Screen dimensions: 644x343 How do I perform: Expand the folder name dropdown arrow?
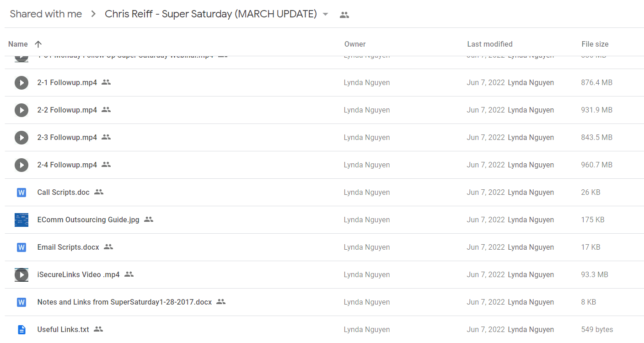pos(325,14)
